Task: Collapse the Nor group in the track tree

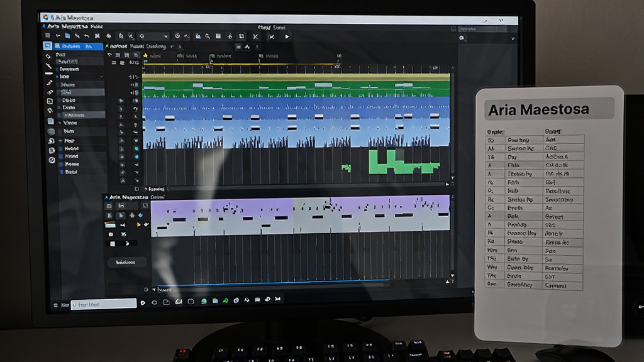Action: [60, 140]
